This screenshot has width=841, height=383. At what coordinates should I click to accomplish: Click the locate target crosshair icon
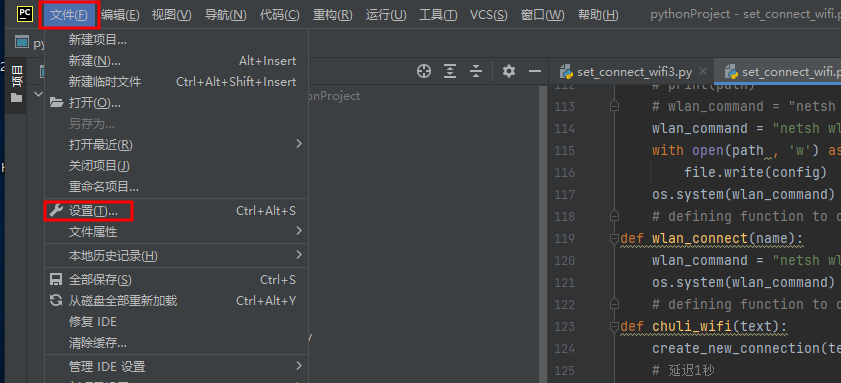[424, 71]
